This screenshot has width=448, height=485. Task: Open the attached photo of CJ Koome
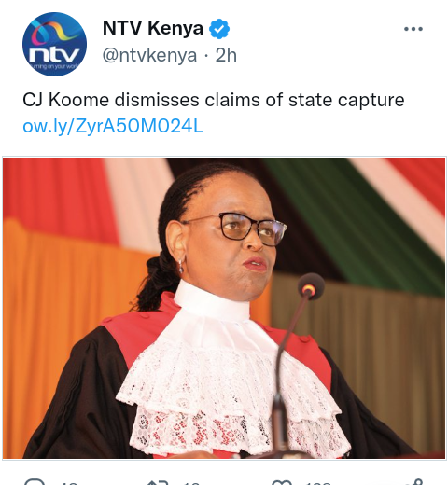pyautogui.click(x=224, y=308)
